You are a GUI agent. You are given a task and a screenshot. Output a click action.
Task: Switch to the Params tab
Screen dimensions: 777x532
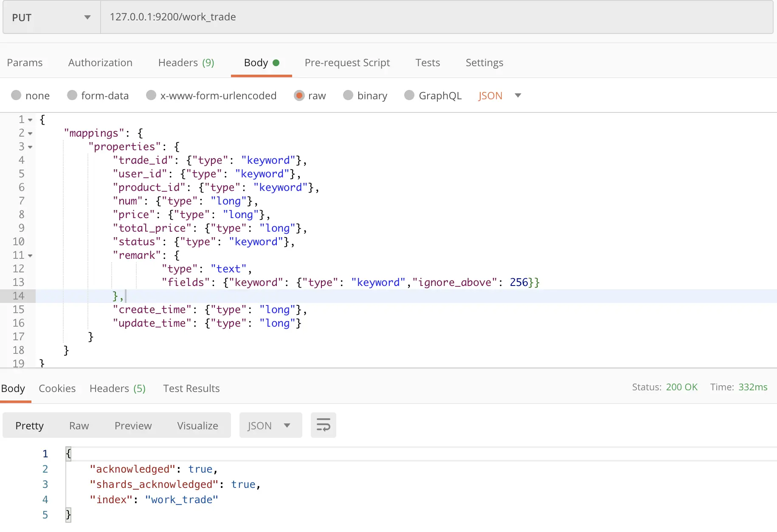coord(25,63)
